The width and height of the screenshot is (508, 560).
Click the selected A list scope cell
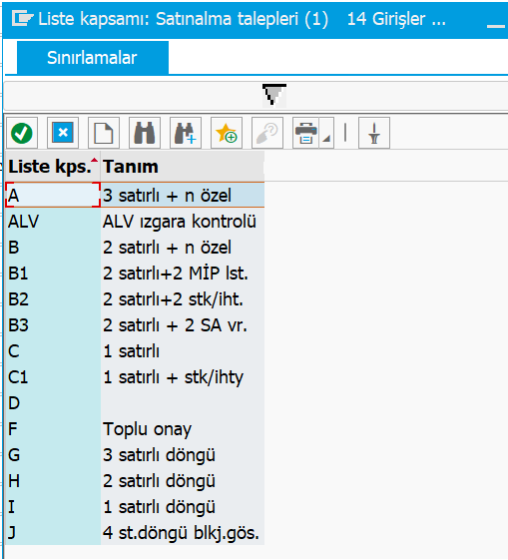[53, 195]
